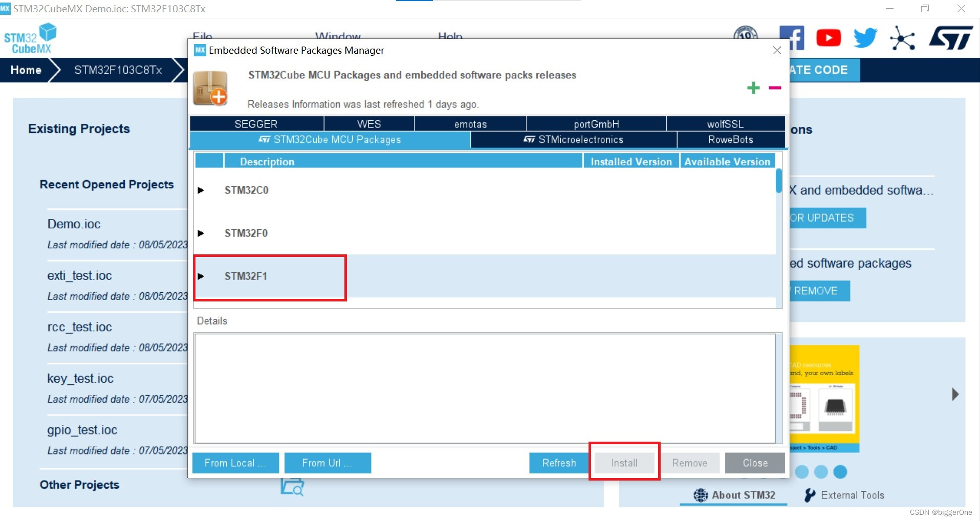
Task: Open the exti_test.ioc recent project
Action: [x=79, y=275]
